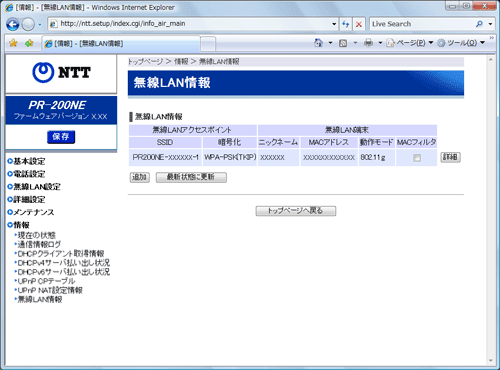Go back with the browser back arrow
The width and height of the screenshot is (500, 370).
(x=13, y=24)
